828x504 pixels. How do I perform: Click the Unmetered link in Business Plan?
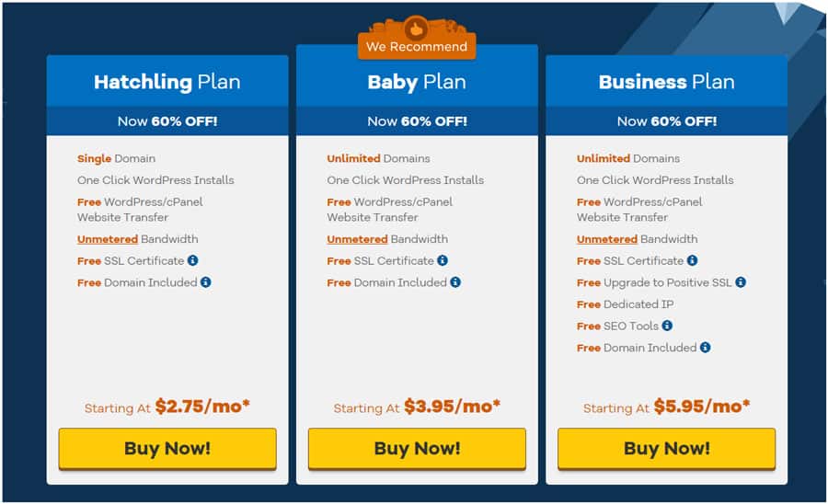607,239
